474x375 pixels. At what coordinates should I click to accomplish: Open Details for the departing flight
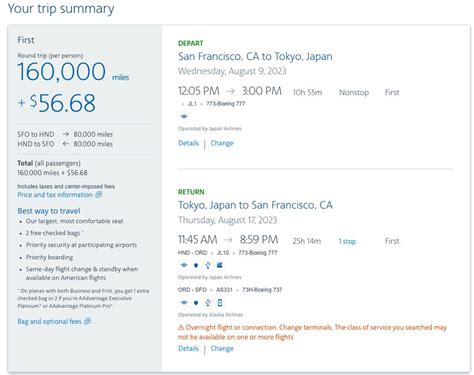188,143
